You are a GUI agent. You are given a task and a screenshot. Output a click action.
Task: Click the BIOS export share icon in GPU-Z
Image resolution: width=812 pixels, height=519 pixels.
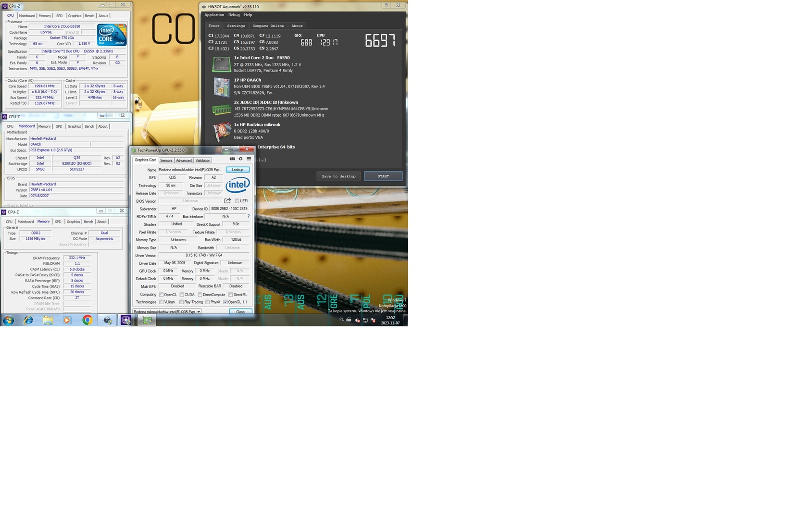[227, 201]
